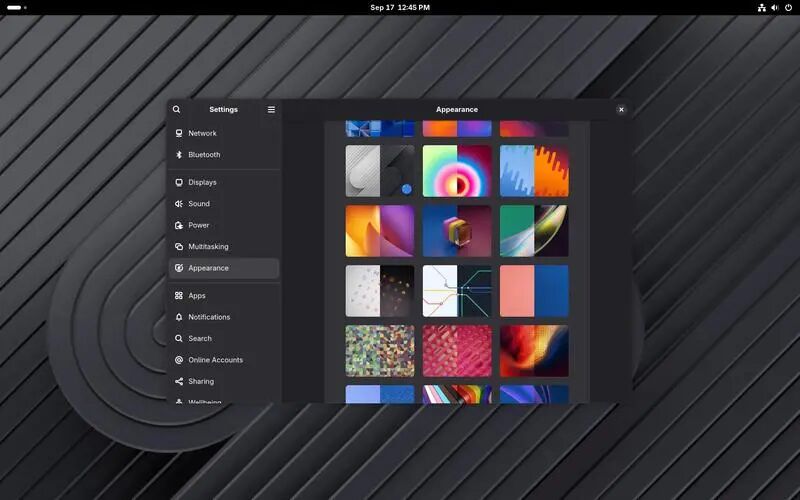
Task: Click the Sharing icon in sidebar
Action: 179,381
